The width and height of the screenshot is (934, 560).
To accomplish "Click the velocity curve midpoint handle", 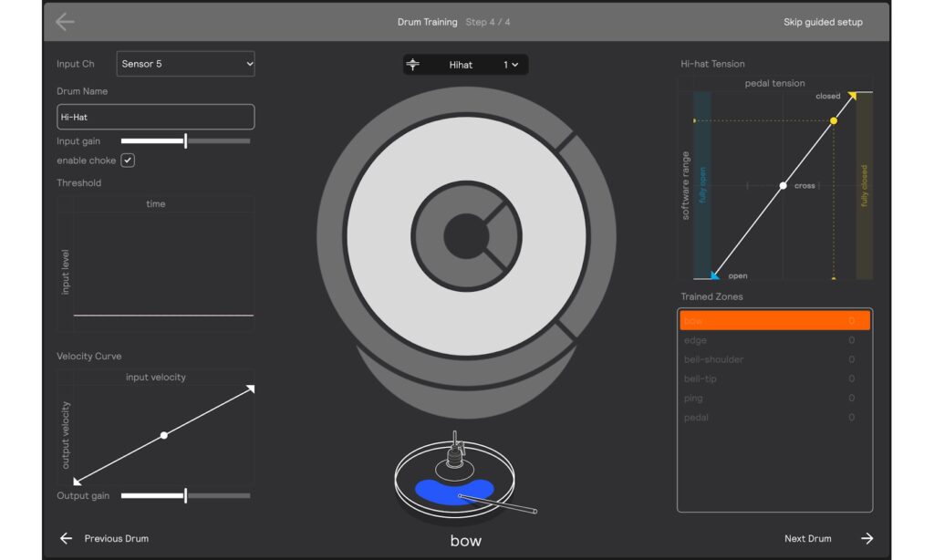I will point(164,435).
